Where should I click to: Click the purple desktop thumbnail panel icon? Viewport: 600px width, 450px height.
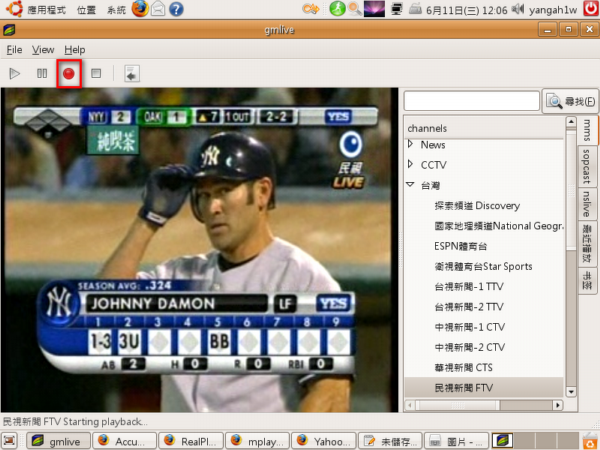click(374, 9)
